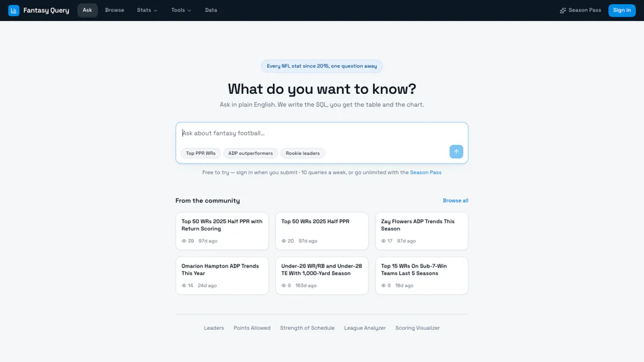
Task: Open 'Top 50 WRs 2025 Half PPR with Return Scoring'
Action: [x=222, y=231]
